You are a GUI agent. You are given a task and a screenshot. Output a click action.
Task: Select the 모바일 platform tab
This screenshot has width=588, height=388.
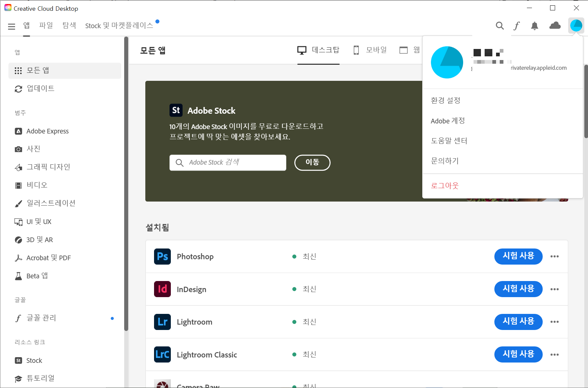click(370, 50)
